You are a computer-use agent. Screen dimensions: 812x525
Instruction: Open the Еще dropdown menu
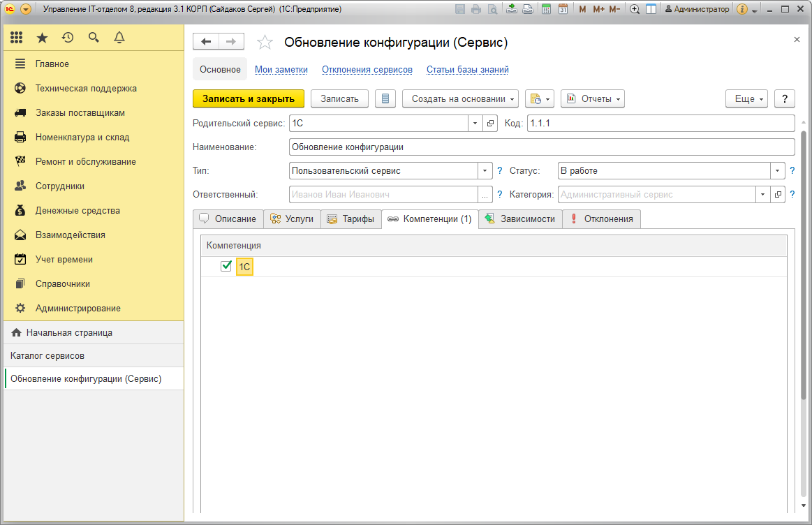(x=747, y=98)
